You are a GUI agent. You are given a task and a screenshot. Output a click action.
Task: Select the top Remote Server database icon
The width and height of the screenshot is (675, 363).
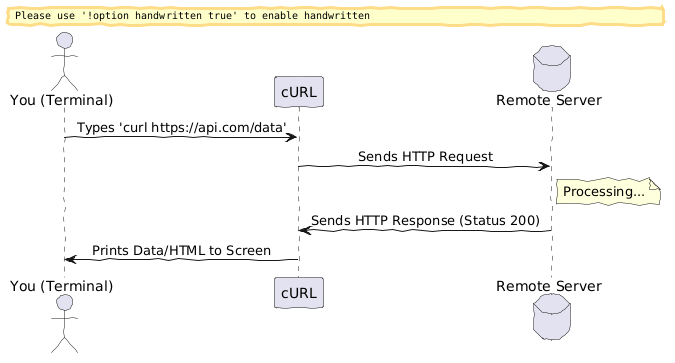tap(551, 68)
